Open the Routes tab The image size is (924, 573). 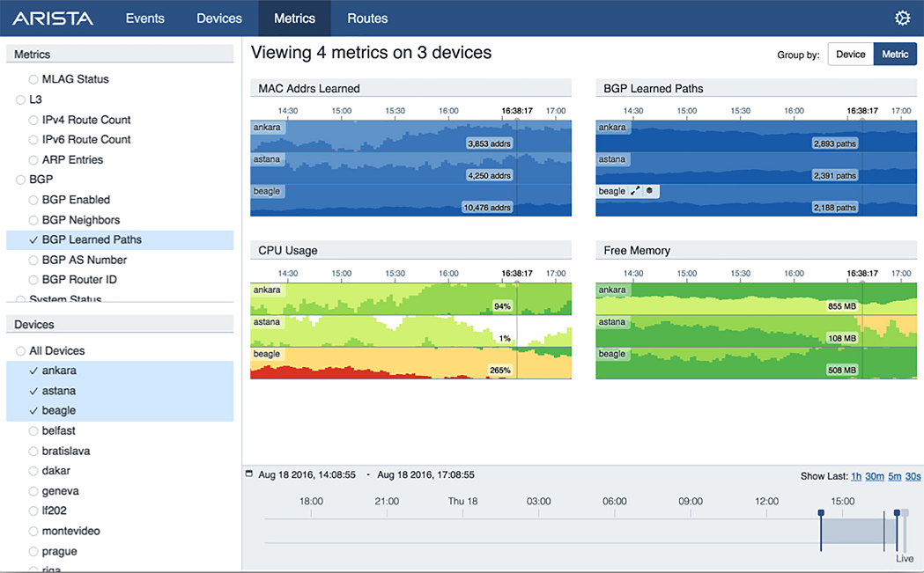[367, 18]
